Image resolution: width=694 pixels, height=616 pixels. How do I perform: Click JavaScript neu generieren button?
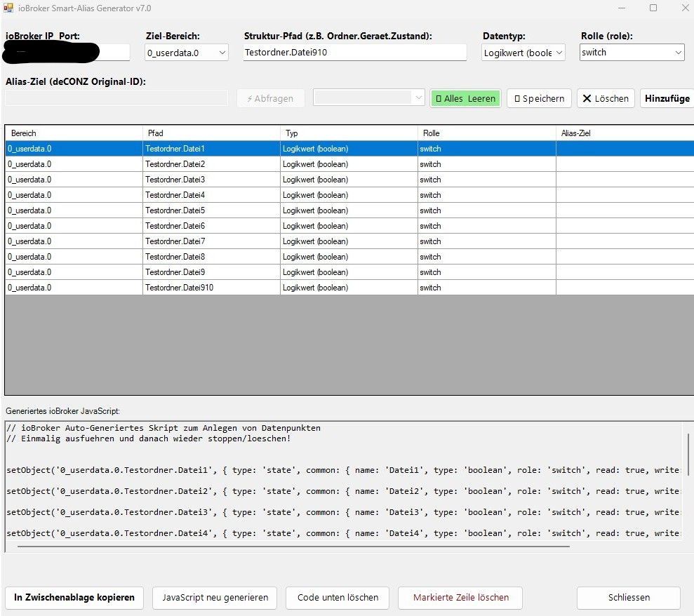[x=215, y=598]
